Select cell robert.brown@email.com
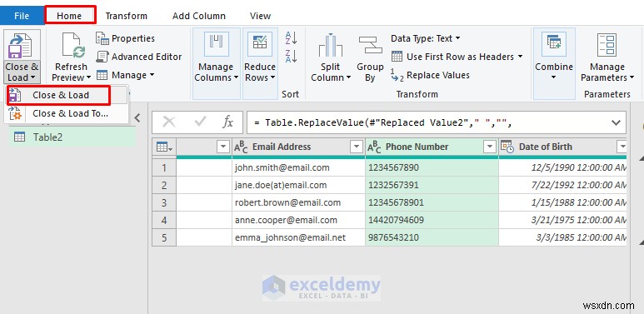 point(298,202)
